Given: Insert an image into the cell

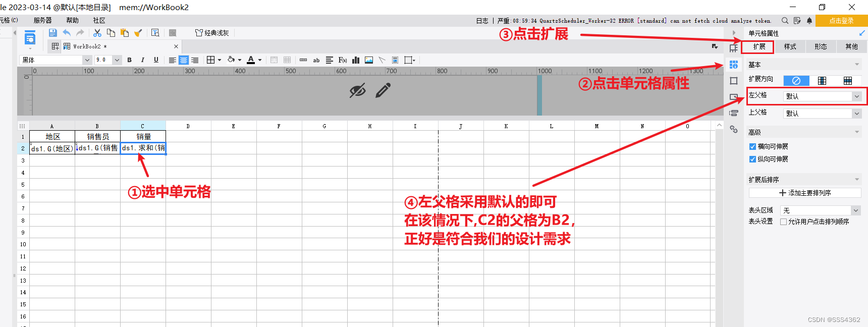Looking at the screenshot, I should click(369, 60).
